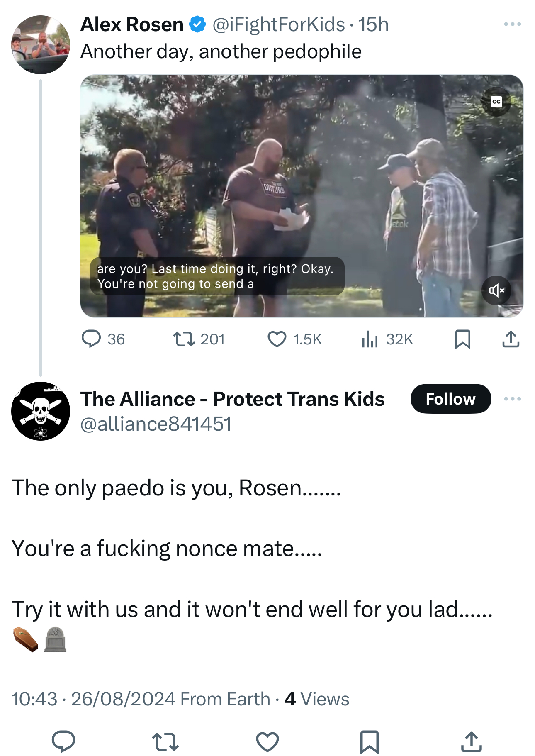This screenshot has width=535, height=756.
Task: Retweet Alex Rosen's video post
Action: click(x=199, y=339)
